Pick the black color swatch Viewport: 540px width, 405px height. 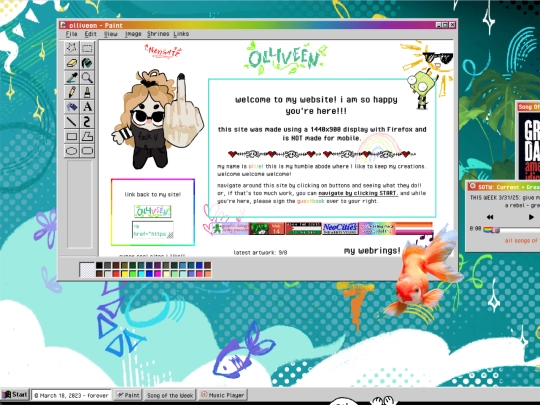(99, 265)
